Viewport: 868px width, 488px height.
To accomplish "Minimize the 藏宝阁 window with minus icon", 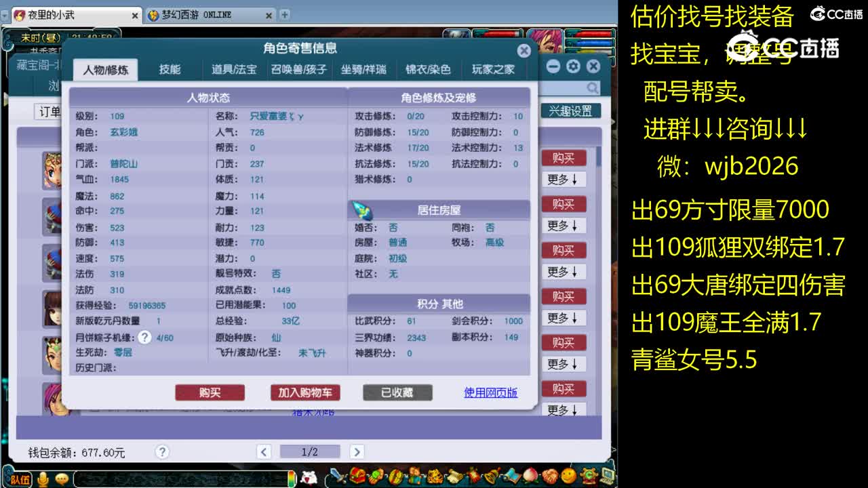I will (553, 66).
